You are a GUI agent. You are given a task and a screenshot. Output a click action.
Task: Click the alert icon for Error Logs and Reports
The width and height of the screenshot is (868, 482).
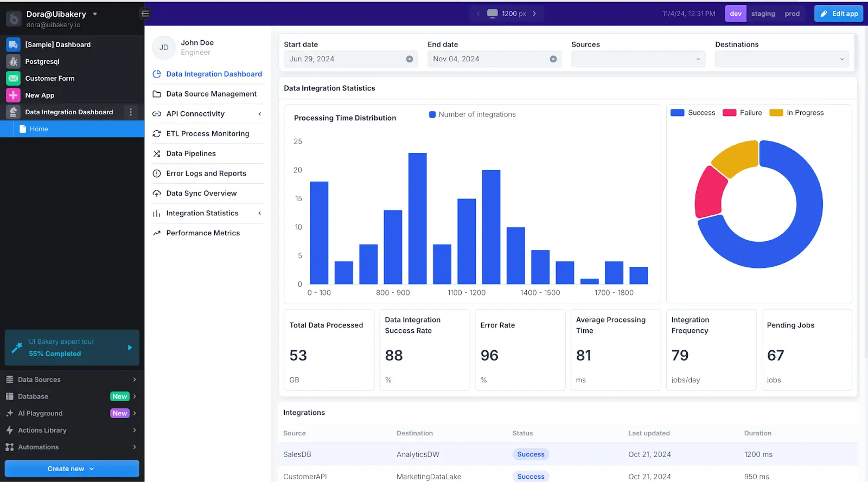(157, 173)
